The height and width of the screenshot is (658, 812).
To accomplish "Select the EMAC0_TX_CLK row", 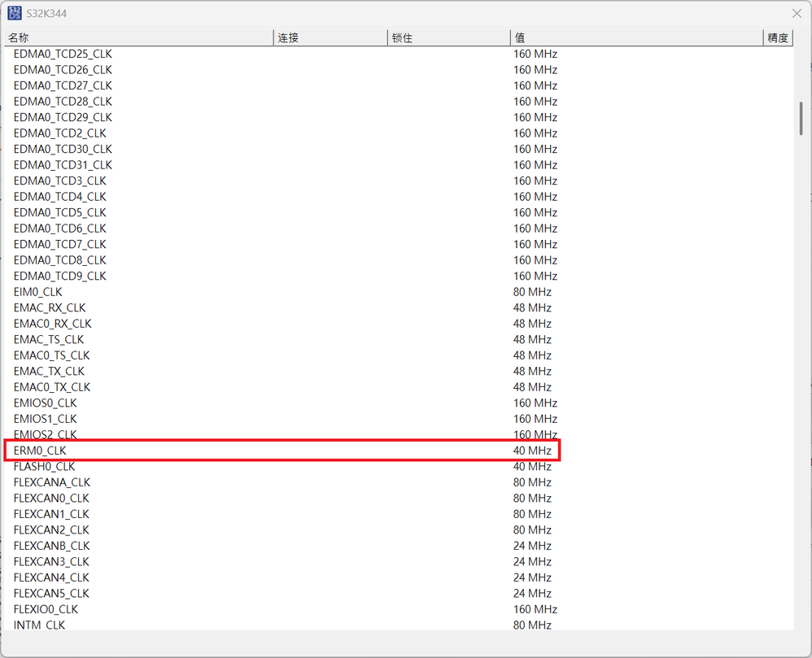I will [399, 387].
